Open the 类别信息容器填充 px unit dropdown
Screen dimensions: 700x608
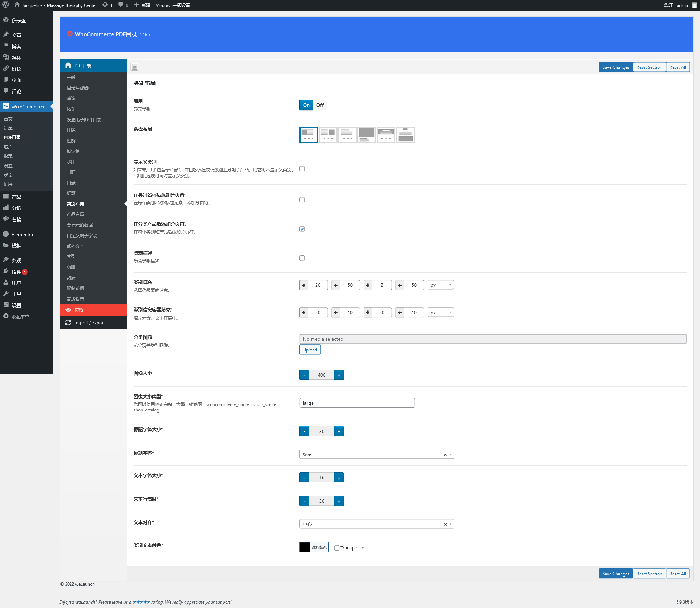441,313
